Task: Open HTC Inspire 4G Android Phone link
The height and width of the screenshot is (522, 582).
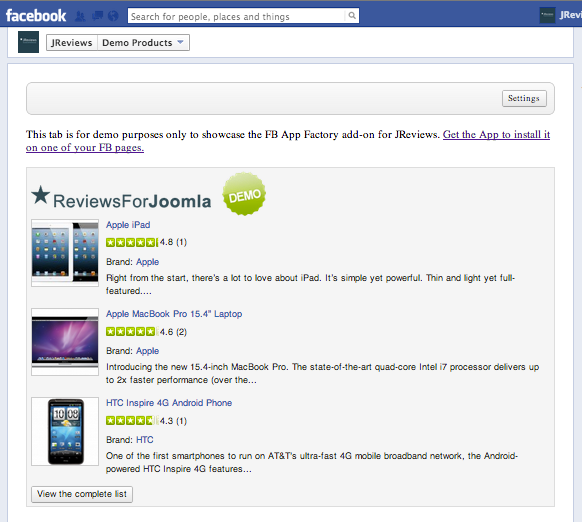Action: pyautogui.click(x=169, y=403)
